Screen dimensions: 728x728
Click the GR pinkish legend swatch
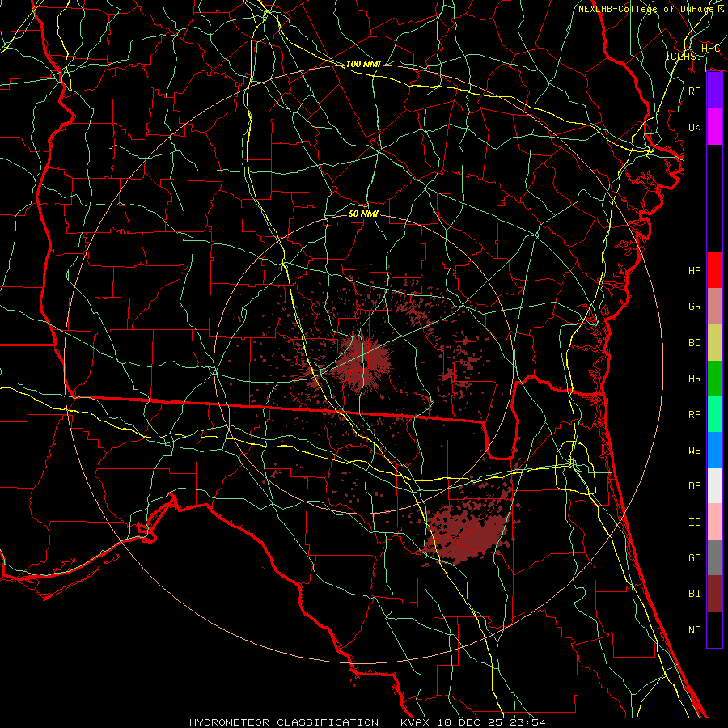tap(714, 306)
